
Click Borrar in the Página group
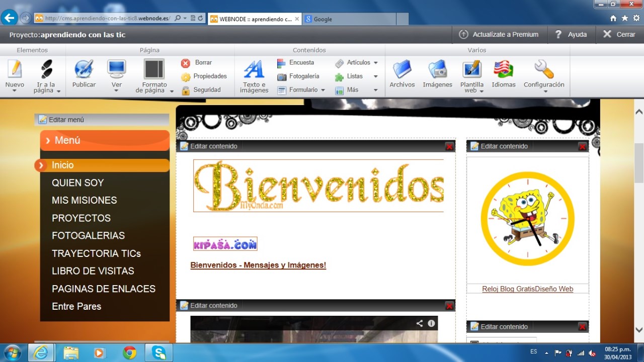[x=197, y=63]
